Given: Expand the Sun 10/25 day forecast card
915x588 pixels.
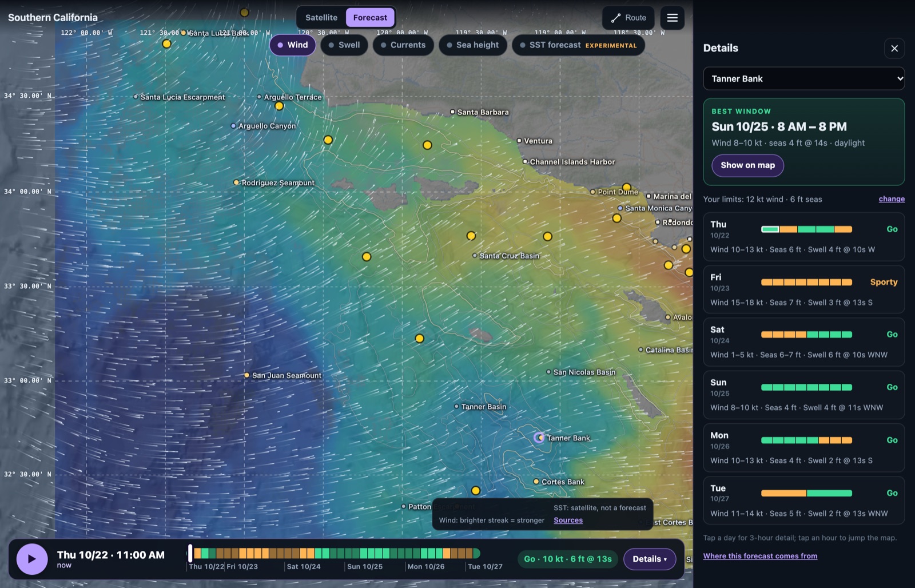Looking at the screenshot, I should (803, 395).
